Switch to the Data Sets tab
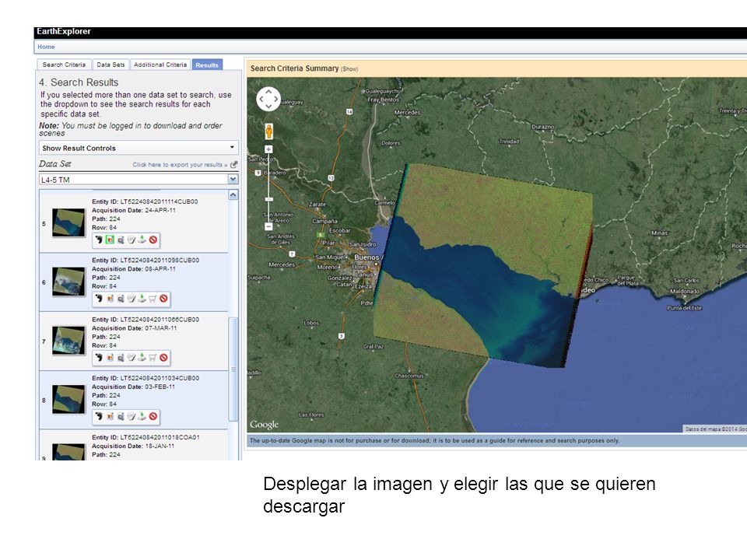 pos(110,65)
